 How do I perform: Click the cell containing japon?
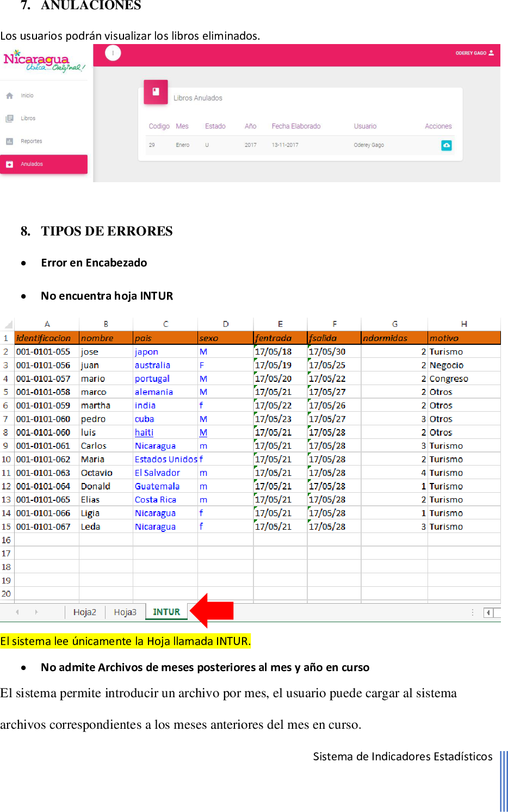pos(165,352)
